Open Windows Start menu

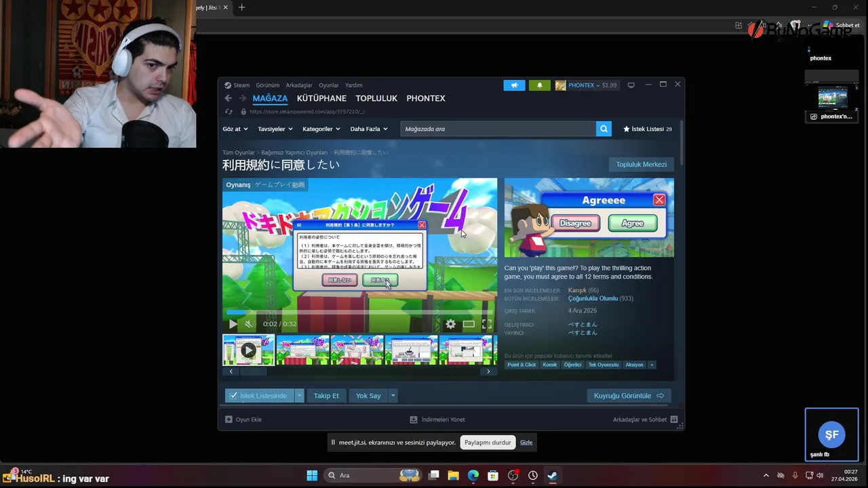click(x=312, y=475)
